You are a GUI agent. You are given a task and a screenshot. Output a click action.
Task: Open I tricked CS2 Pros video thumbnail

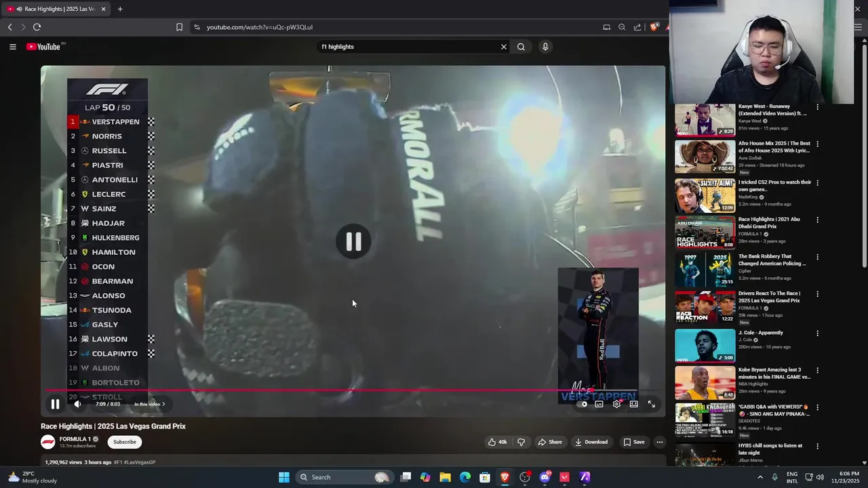coord(705,195)
